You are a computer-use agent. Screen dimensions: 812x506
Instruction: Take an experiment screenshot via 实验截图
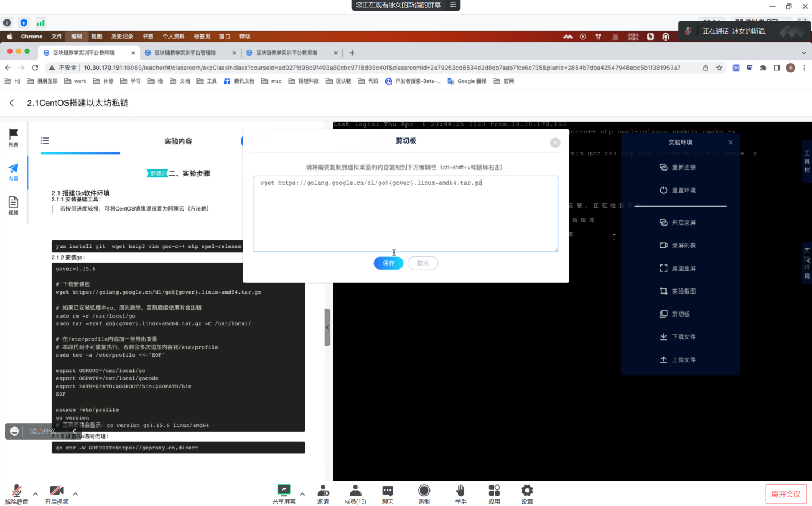coord(678,291)
